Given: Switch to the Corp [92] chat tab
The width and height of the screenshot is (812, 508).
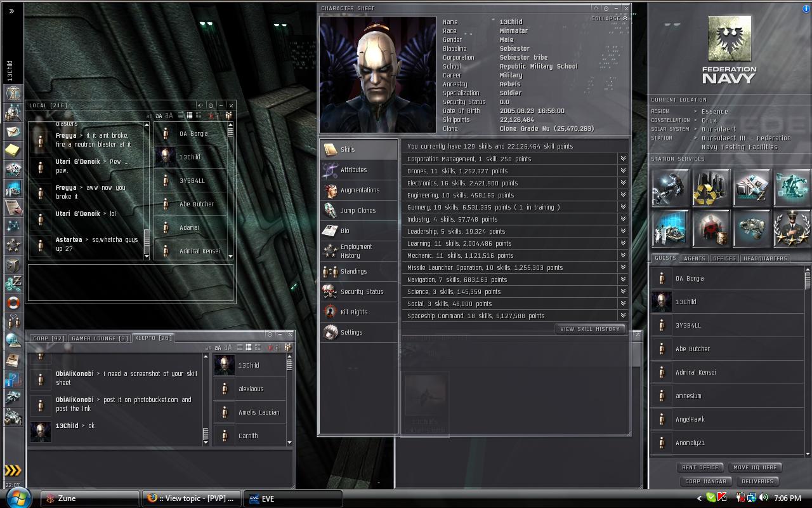Looking at the screenshot, I should [49, 338].
